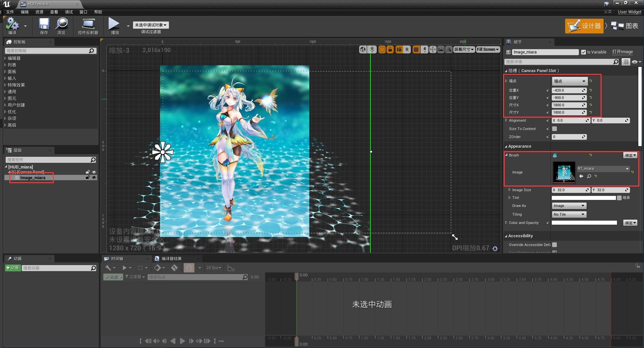Click the Tint color bar
644x348 pixels.
point(584,198)
